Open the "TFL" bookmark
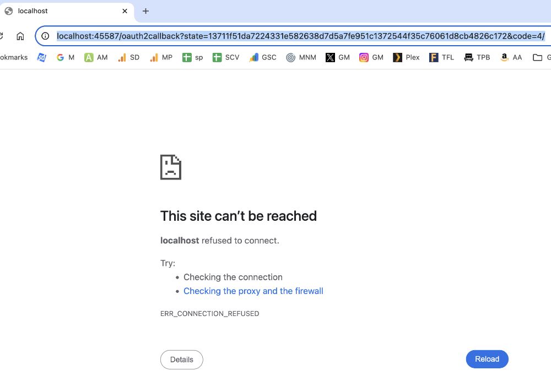The height and width of the screenshot is (392, 551). click(441, 57)
